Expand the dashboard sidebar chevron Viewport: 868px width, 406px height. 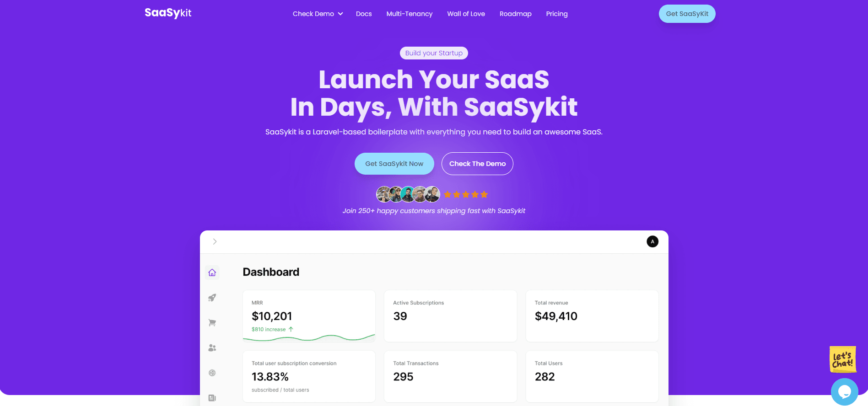click(x=215, y=241)
